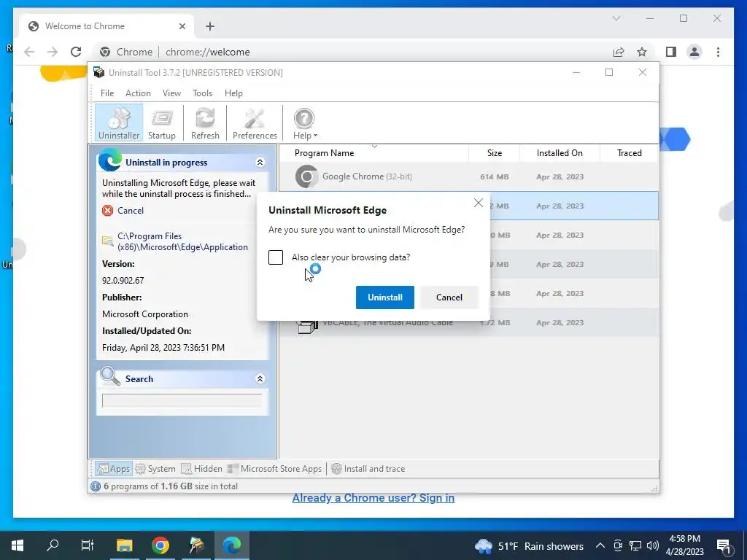Share this page icon in Chrome
Viewport: 747px width, 560px height.
click(619, 52)
